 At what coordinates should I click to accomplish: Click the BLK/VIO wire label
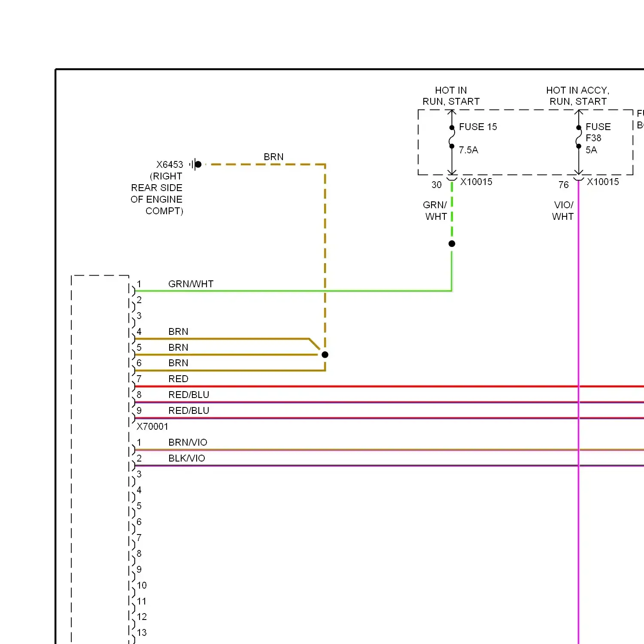pyautogui.click(x=186, y=458)
